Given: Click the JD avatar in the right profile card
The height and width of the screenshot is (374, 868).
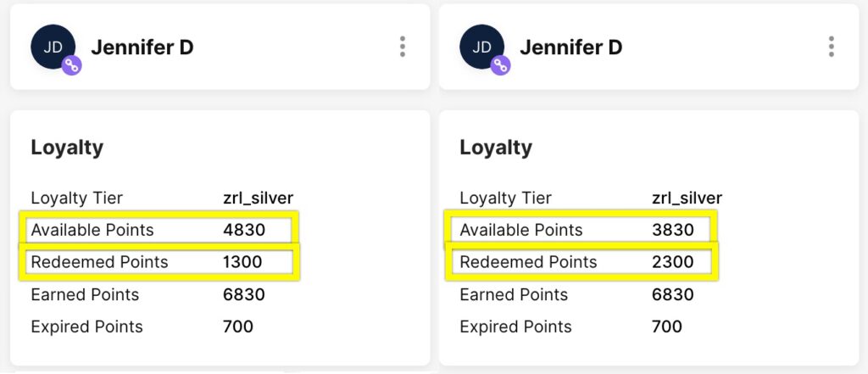Looking at the screenshot, I should [482, 47].
